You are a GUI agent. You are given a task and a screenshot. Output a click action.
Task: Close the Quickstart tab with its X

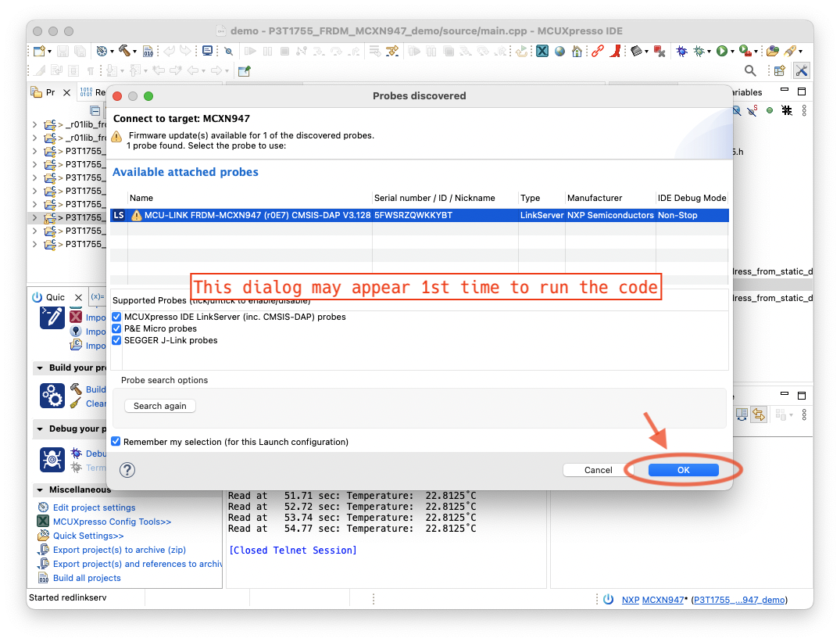coord(78,297)
